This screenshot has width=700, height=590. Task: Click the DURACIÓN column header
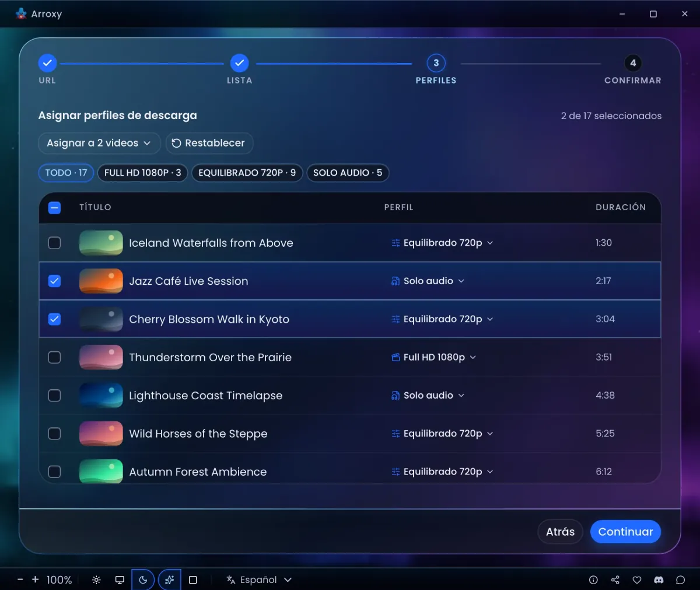click(x=621, y=207)
